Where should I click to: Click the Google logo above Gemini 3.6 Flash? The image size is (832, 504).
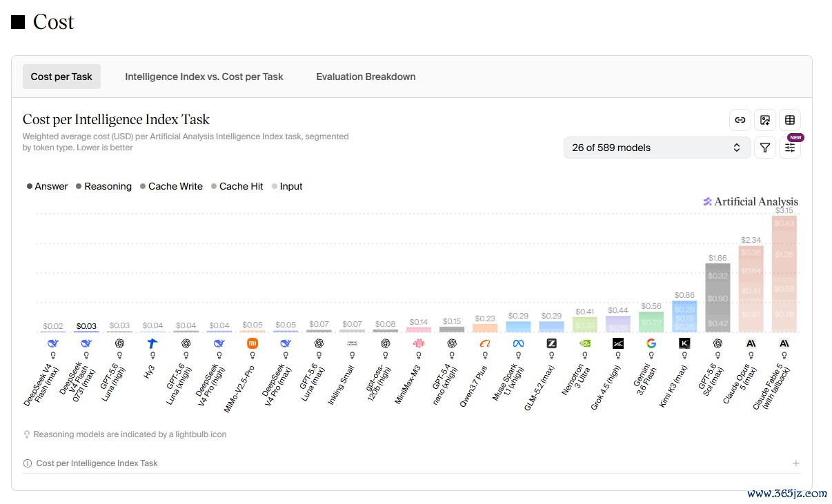click(x=651, y=343)
